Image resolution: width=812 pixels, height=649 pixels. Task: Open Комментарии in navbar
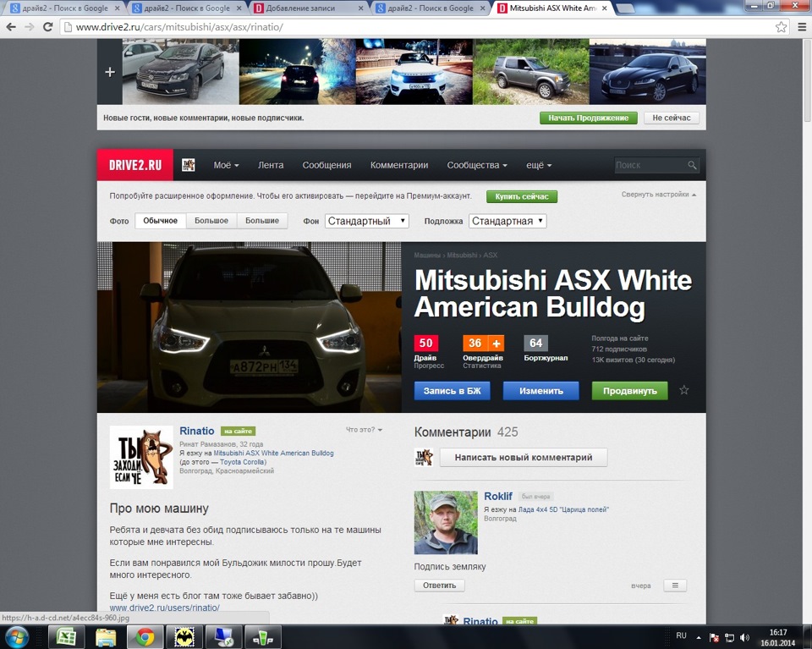click(x=399, y=165)
